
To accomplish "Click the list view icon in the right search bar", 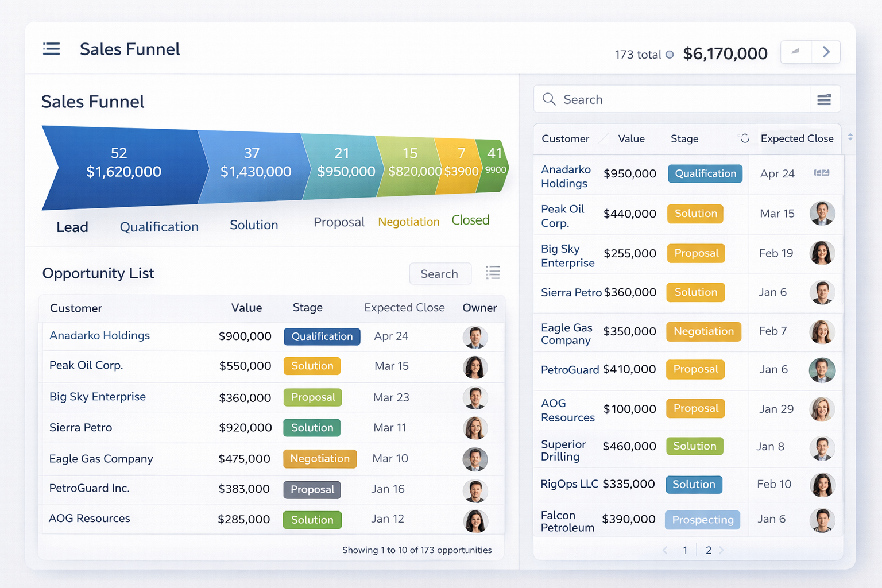I will (824, 100).
